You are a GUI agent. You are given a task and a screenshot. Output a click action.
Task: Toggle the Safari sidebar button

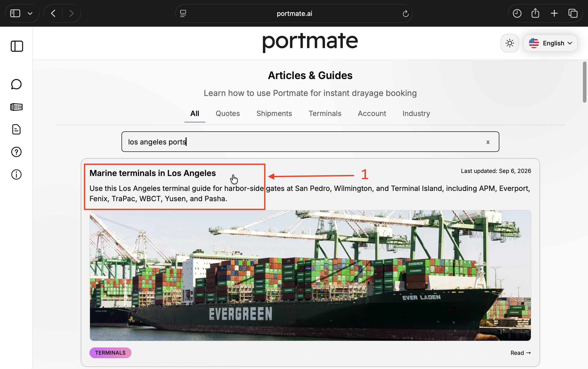[15, 13]
